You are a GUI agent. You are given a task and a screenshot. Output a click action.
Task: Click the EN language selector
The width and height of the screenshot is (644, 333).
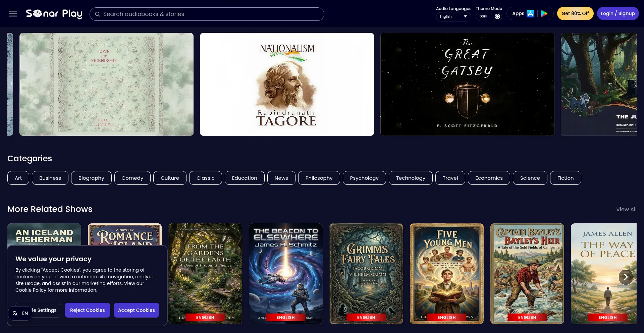20,313
